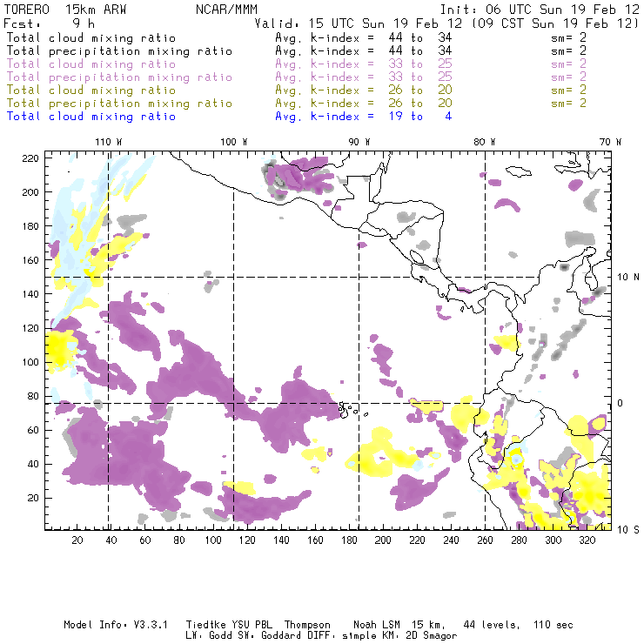Click the "TORERO 15km ARW" title text

point(65,10)
